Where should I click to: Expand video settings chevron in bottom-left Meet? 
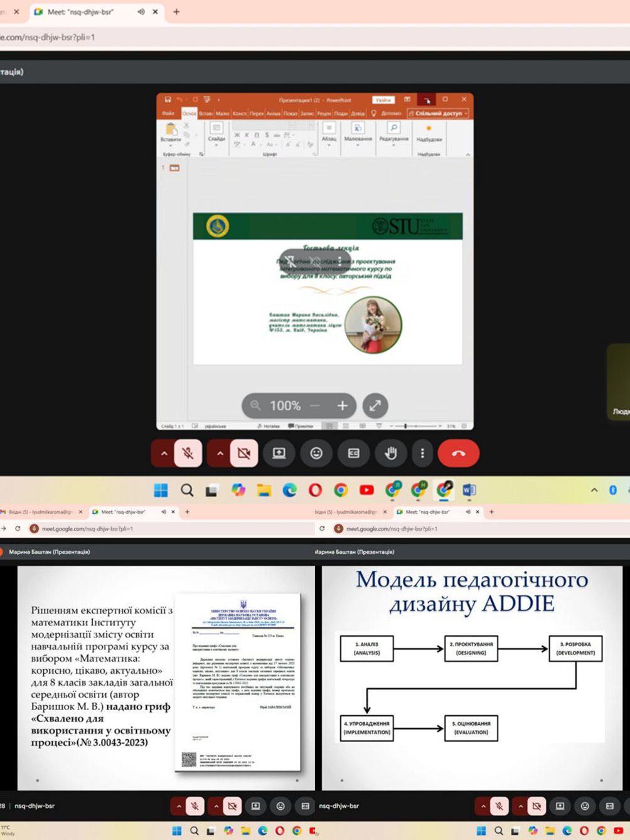(x=216, y=806)
